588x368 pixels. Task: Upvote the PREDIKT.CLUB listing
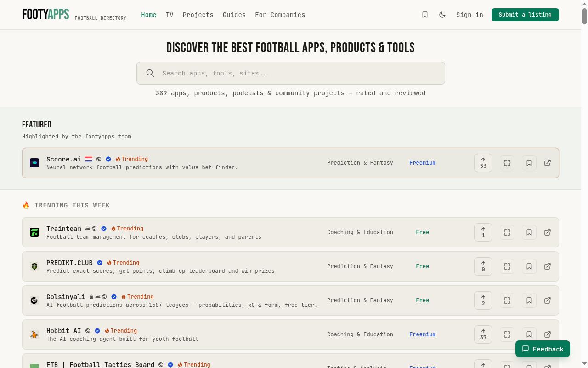[x=483, y=266]
